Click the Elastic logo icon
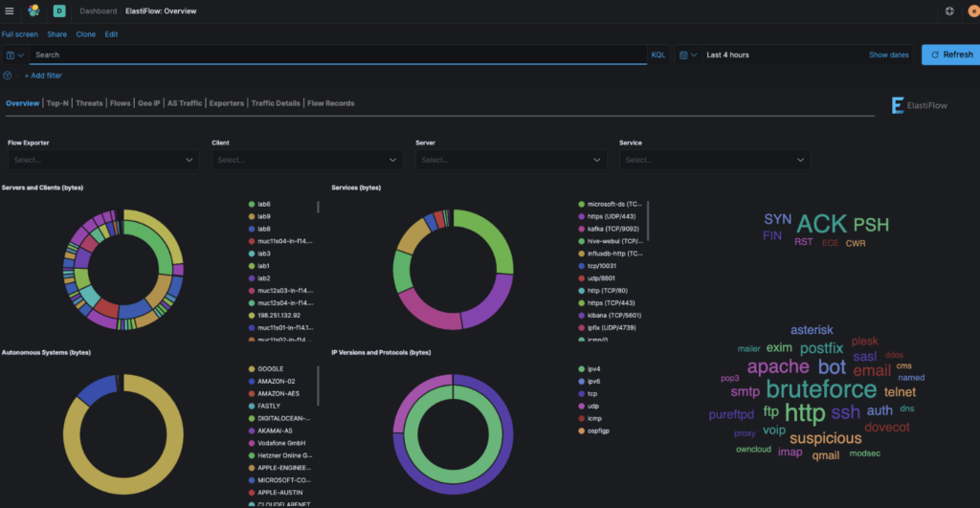 point(33,11)
